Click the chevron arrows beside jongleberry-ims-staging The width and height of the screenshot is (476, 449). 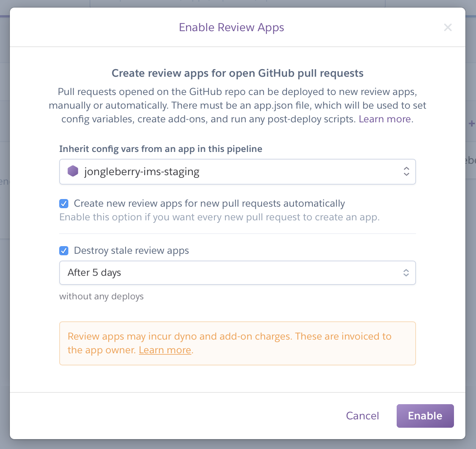[x=406, y=171]
